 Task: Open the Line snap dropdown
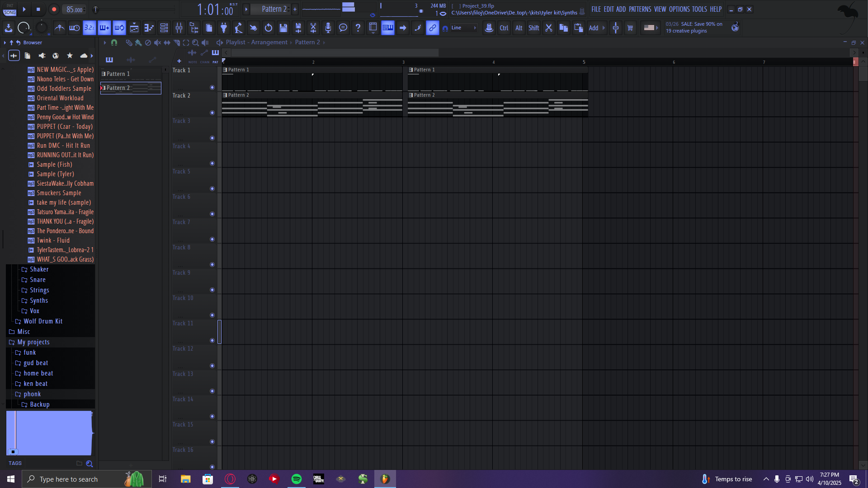click(464, 28)
